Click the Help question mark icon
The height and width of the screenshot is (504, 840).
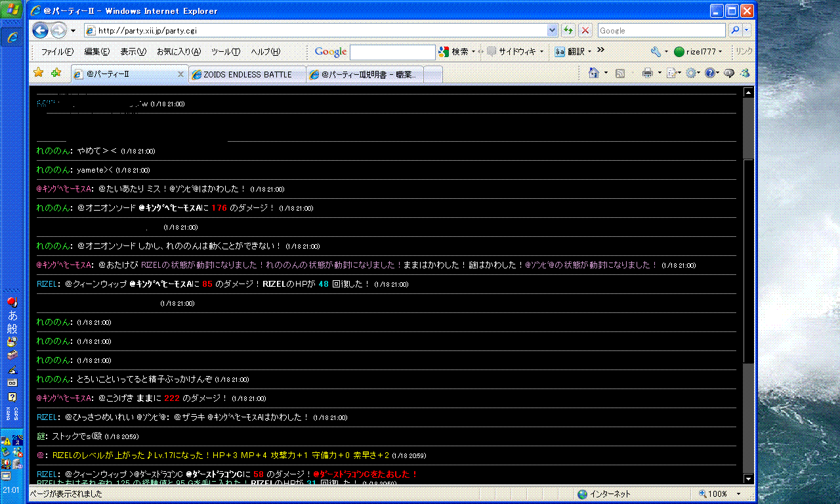(x=709, y=73)
